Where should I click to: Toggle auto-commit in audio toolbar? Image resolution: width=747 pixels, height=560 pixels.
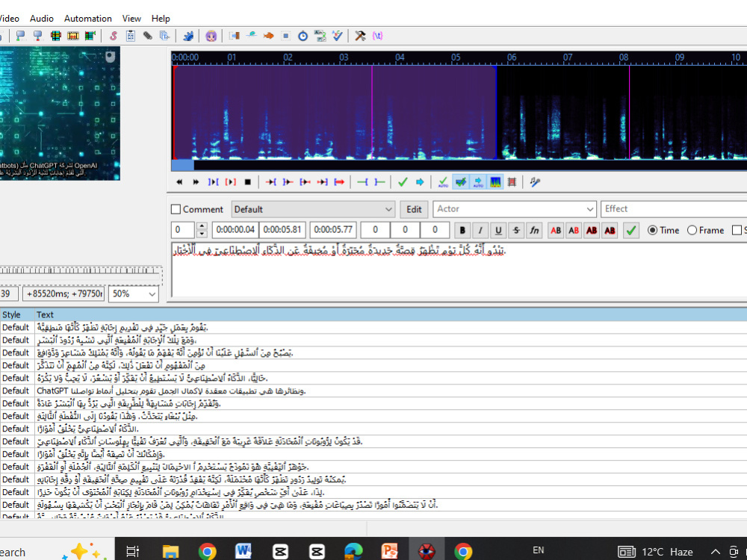click(443, 182)
